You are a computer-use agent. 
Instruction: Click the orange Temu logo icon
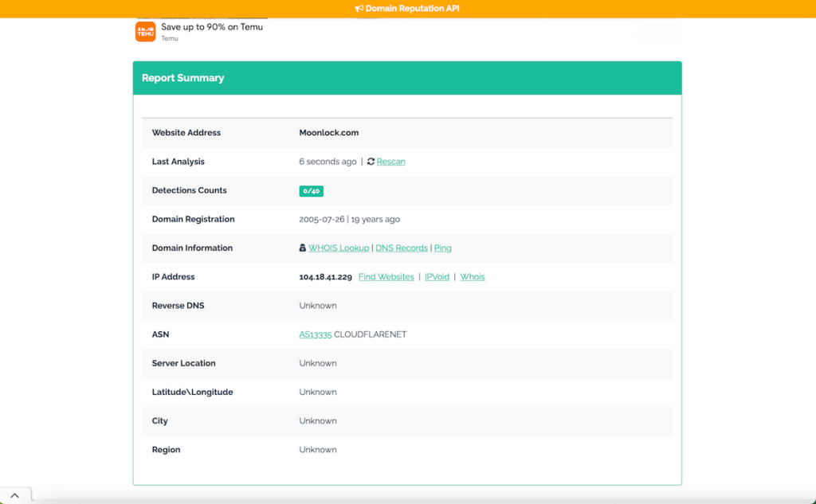tap(145, 32)
